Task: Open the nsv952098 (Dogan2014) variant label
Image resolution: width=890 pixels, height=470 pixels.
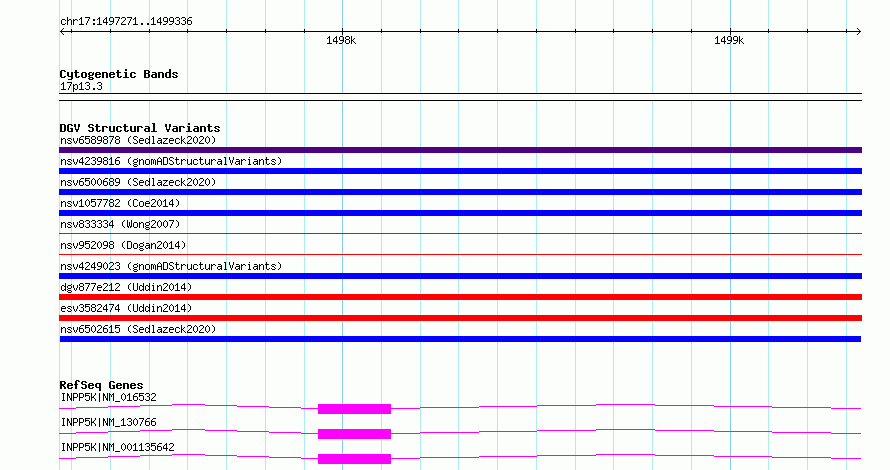Action: pos(123,245)
